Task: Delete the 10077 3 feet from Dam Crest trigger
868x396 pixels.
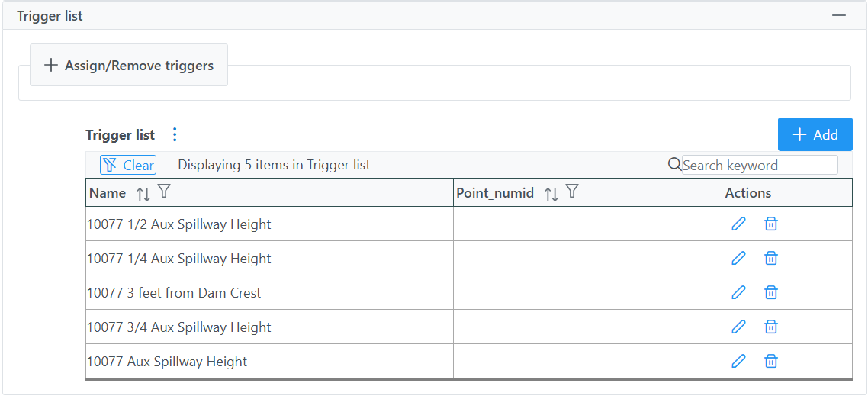Action: [x=770, y=292]
